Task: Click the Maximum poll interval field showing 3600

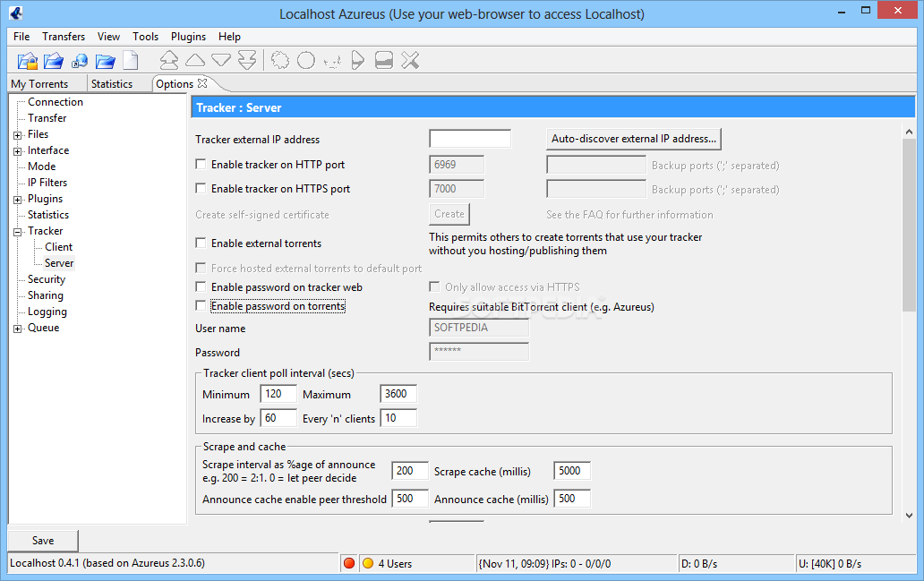Action: pos(398,394)
